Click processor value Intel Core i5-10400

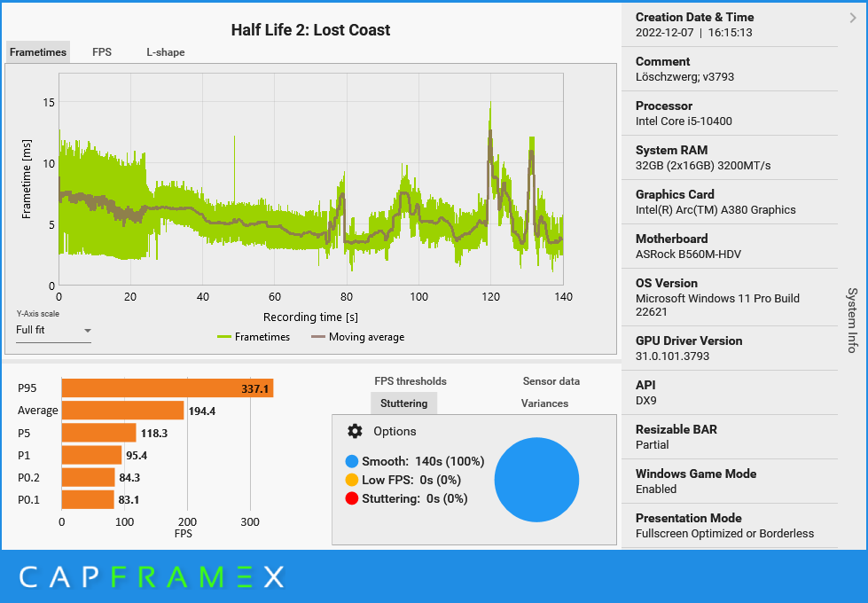(684, 121)
